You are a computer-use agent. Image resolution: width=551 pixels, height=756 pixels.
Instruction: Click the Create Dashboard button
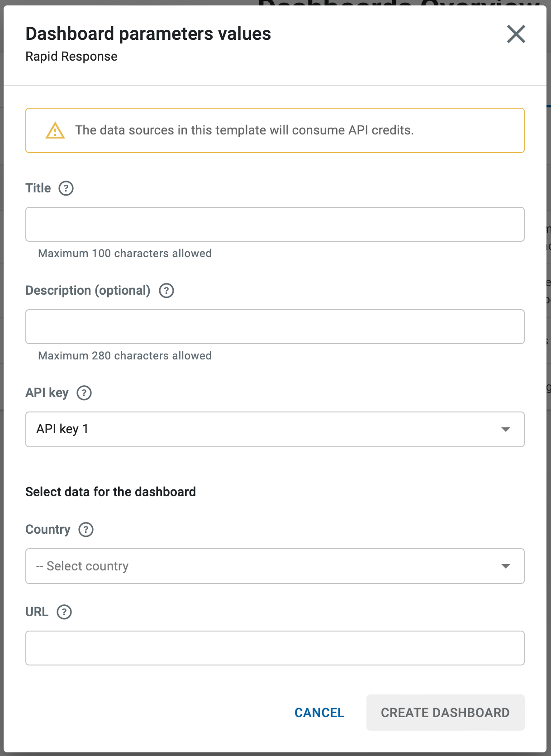tap(445, 713)
